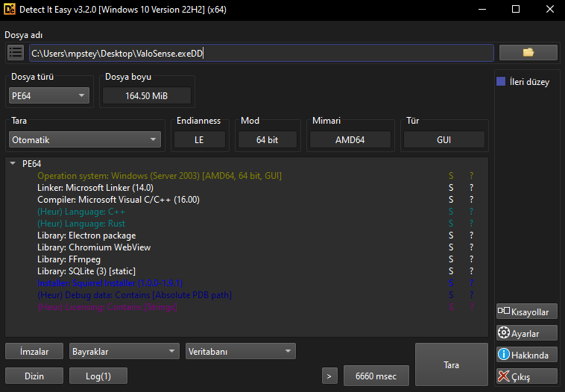Exit with the Çıkış button
The width and height of the screenshot is (565, 392).
coord(527,376)
